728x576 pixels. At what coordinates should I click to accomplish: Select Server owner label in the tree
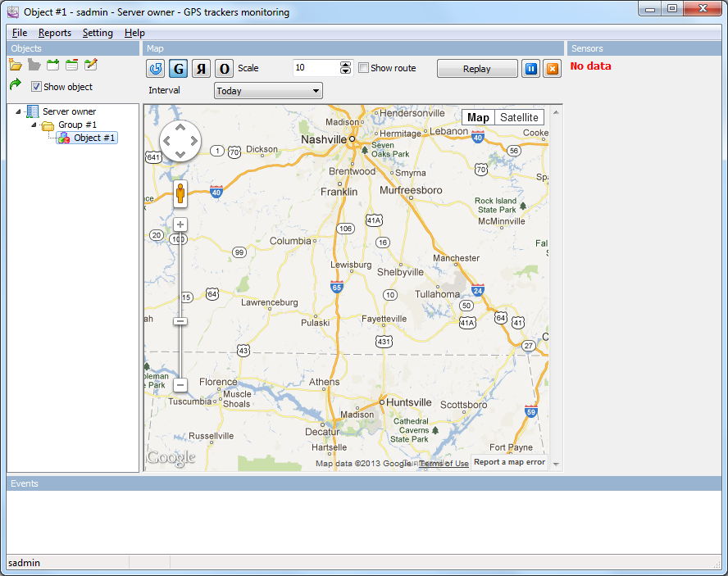(x=69, y=111)
